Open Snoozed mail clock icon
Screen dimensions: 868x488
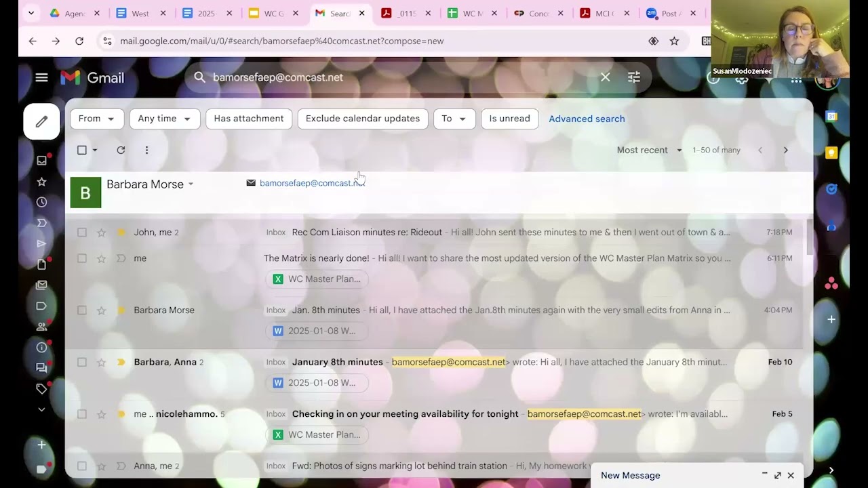click(x=41, y=202)
